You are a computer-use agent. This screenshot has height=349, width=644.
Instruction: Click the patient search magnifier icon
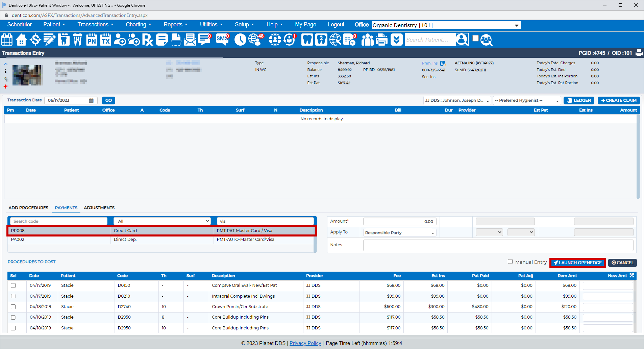462,40
